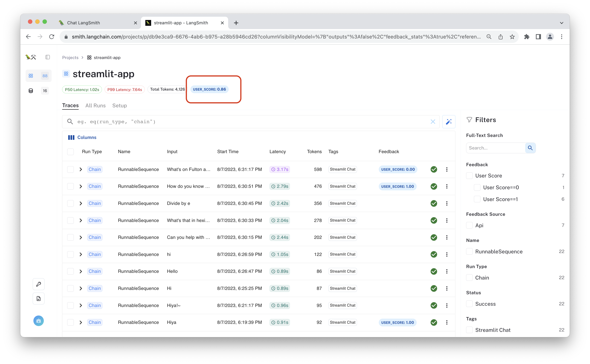
Task: Click the USER_SCORE: 0.86 summary badge
Action: 209,89
